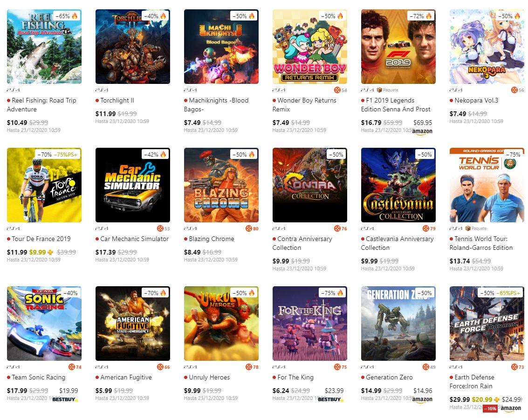The height and width of the screenshot is (420, 528).
Task: Click the Metacritic score 54 badge for Wonder Boy
Action: coord(341,90)
